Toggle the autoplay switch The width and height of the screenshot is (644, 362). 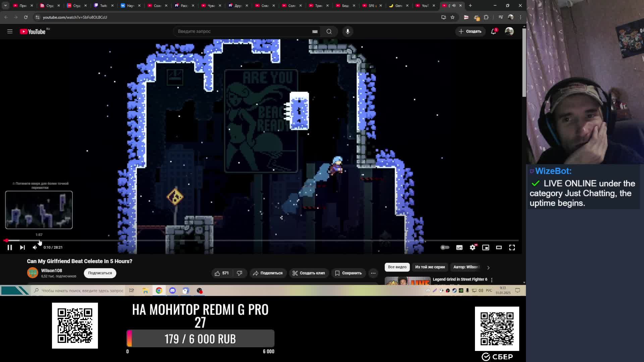[445, 247]
